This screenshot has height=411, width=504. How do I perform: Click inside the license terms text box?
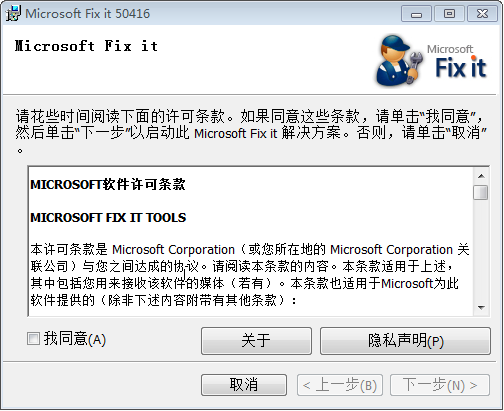(x=251, y=241)
